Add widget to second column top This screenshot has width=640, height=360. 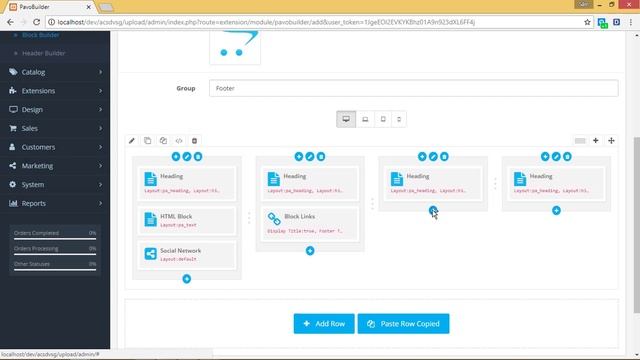point(299,156)
